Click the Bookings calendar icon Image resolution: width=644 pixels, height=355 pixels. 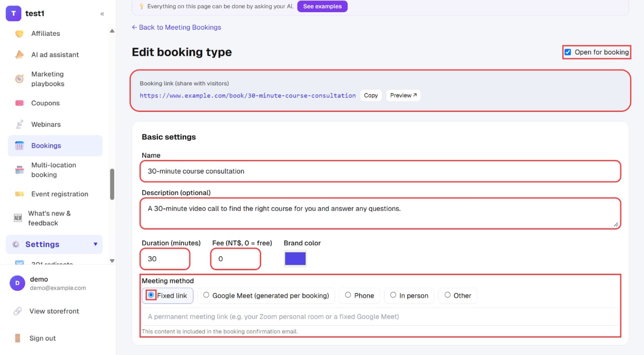19,146
